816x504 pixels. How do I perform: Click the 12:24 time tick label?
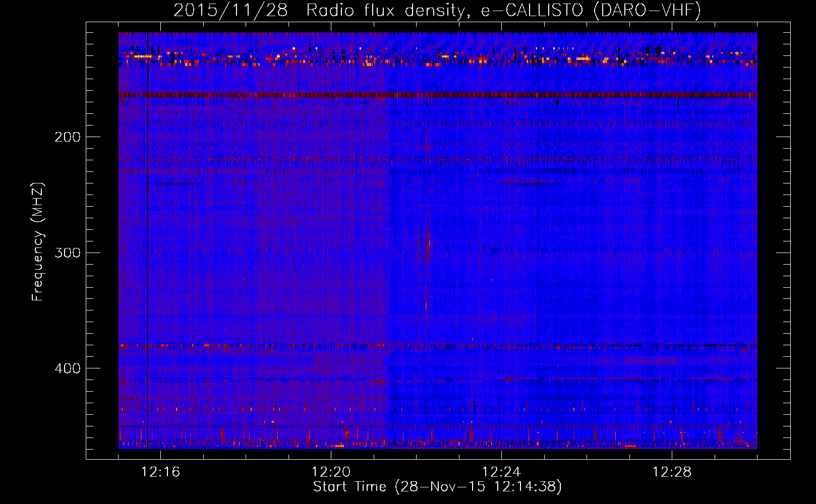[501, 472]
